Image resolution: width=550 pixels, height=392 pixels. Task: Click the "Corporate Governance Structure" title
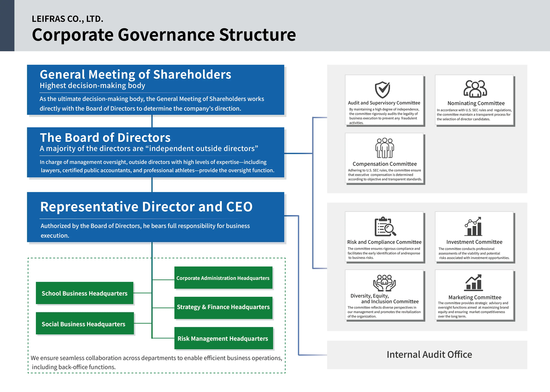point(164,35)
